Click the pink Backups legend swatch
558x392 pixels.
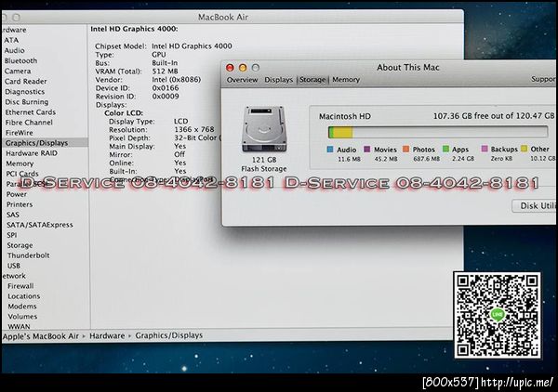click(485, 149)
